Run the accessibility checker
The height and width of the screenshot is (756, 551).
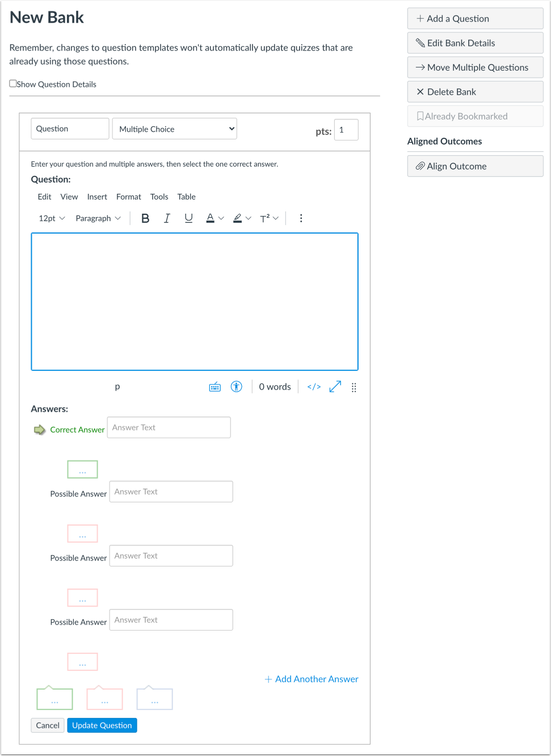[x=236, y=386]
